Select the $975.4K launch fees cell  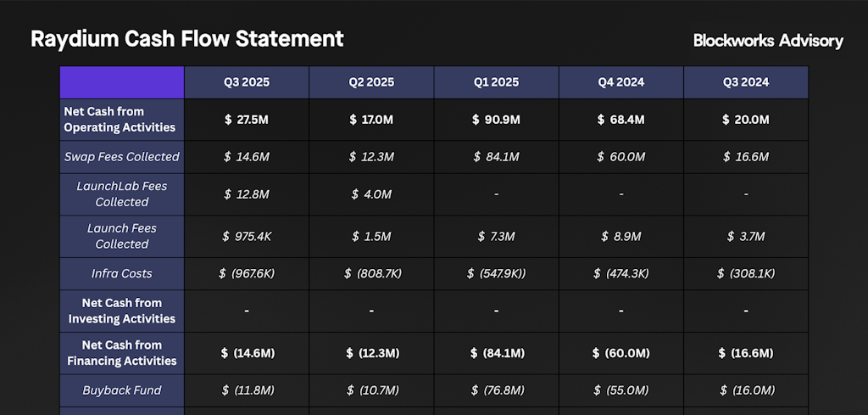click(247, 236)
